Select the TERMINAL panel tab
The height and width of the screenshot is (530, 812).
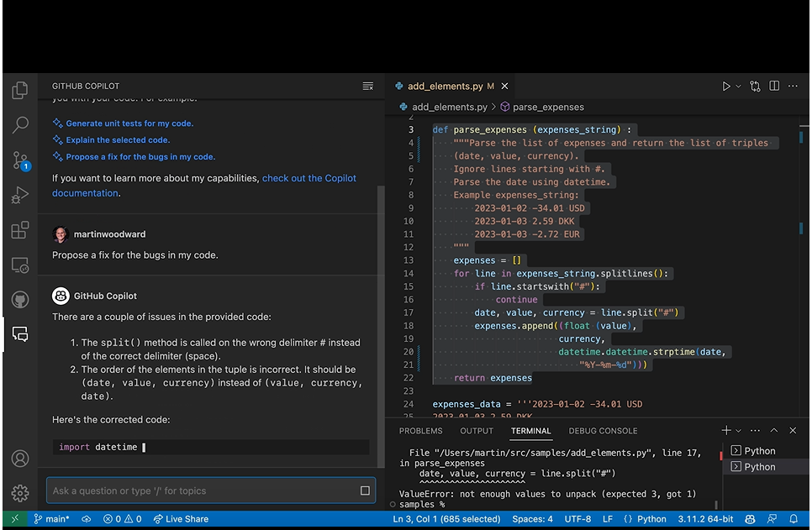click(x=530, y=431)
